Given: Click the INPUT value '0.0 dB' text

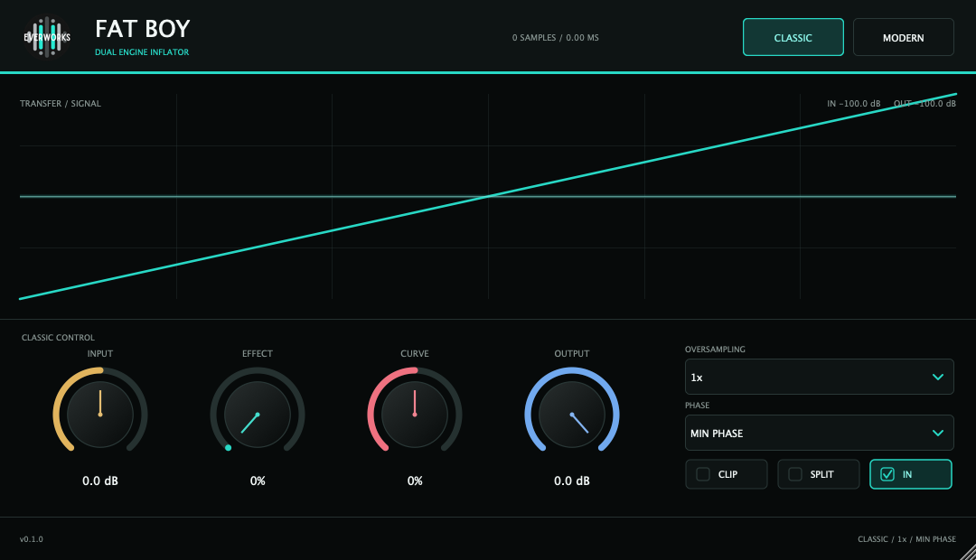Looking at the screenshot, I should pos(100,481).
